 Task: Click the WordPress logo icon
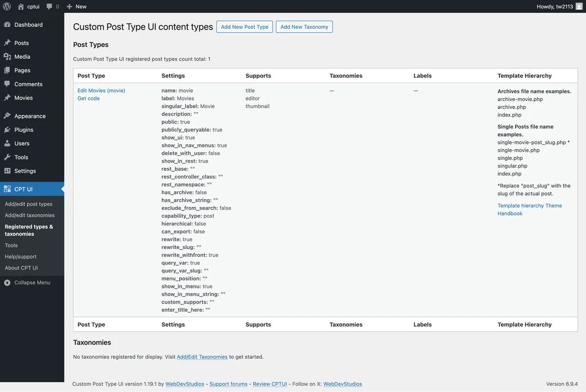coord(7,6)
